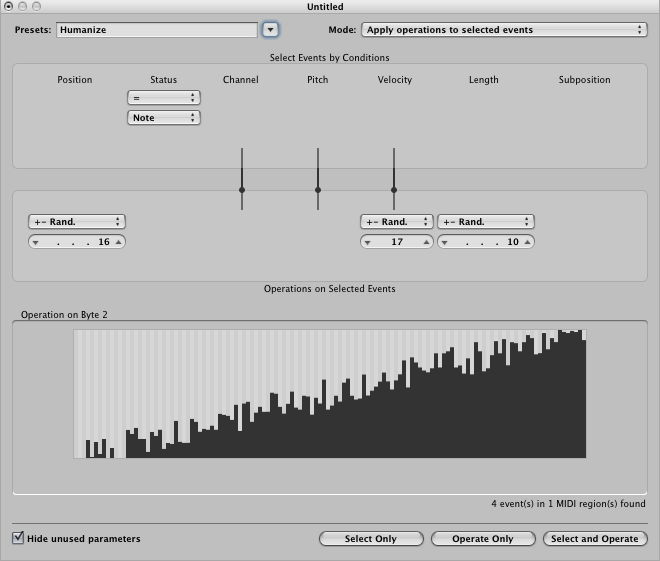The image size is (660, 561).
Task: Open the Mode pop-up menu
Action: pyautogui.click(x=503, y=30)
